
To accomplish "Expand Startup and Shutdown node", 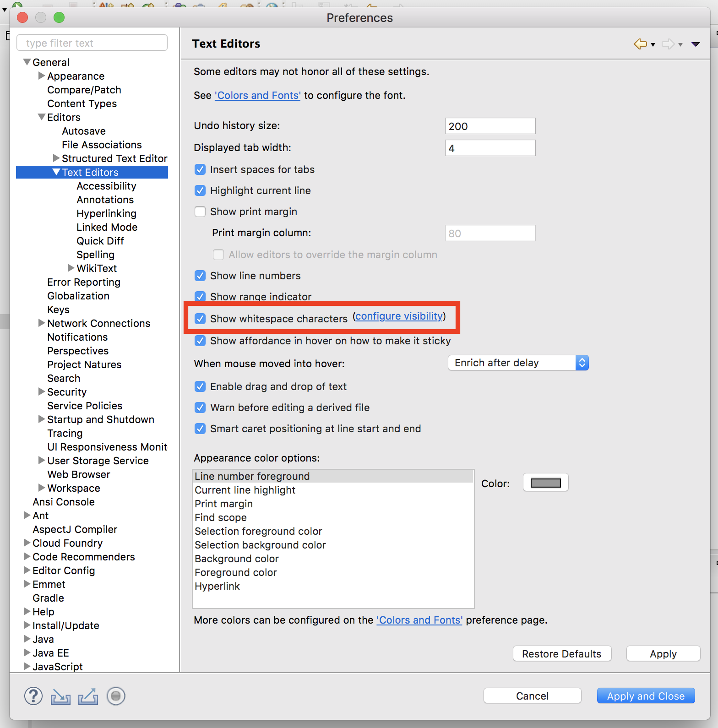I will click(x=42, y=419).
